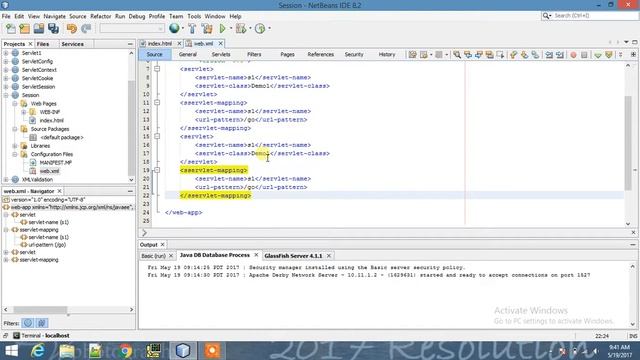Open the Services panel tab
Viewport: 640px width, 360px height.
point(73,44)
